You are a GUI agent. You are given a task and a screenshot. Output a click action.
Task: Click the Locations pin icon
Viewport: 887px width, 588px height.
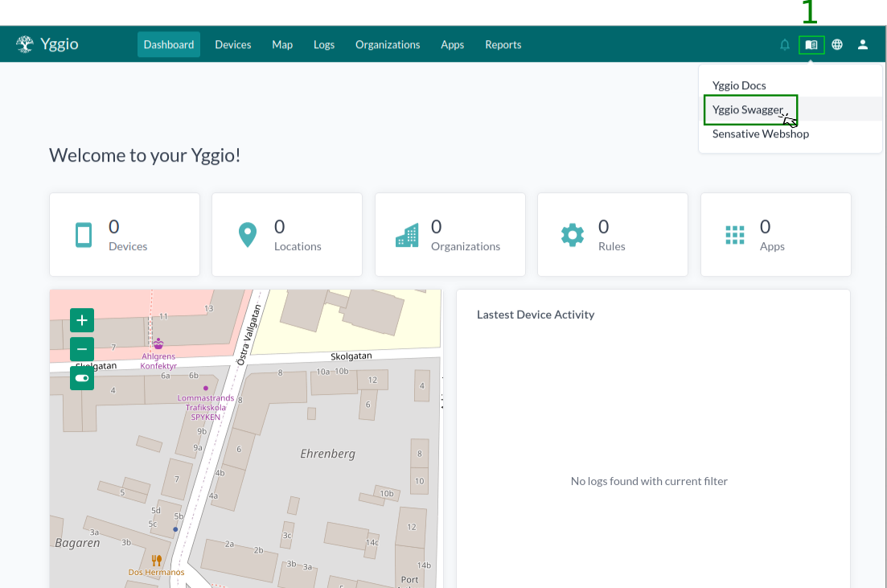248,235
